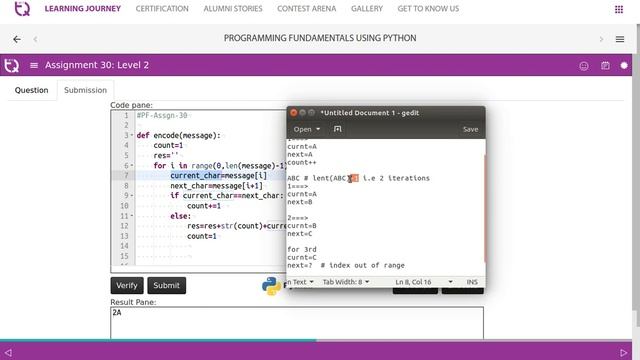Open the apps grid icon at top right
The height and width of the screenshot is (360, 640).
[x=619, y=9]
